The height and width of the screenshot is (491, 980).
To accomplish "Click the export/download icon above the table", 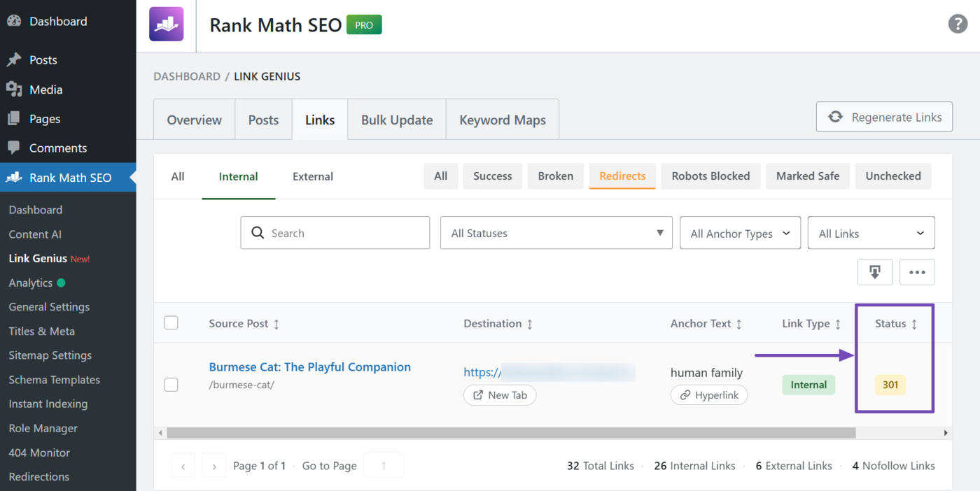I will point(874,271).
